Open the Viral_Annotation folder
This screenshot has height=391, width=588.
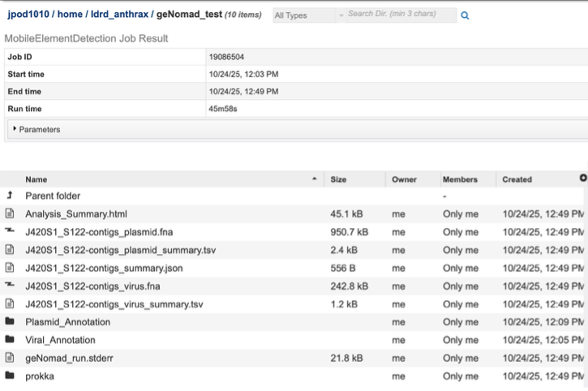60,340
